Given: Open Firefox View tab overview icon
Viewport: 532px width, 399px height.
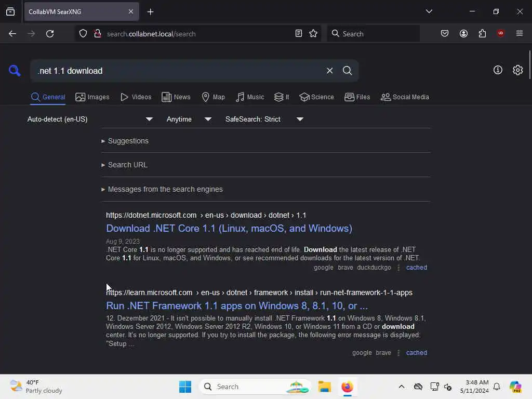Looking at the screenshot, I should (10, 12).
